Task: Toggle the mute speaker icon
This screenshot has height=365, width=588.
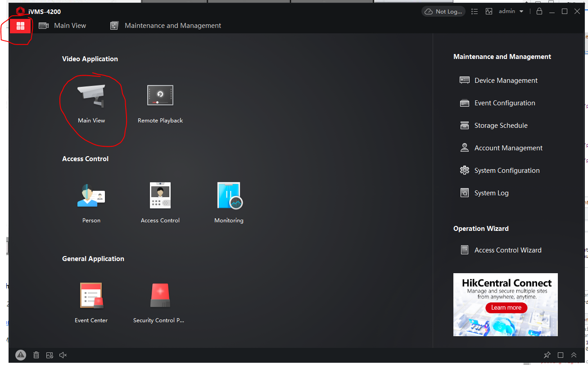Action: point(63,355)
